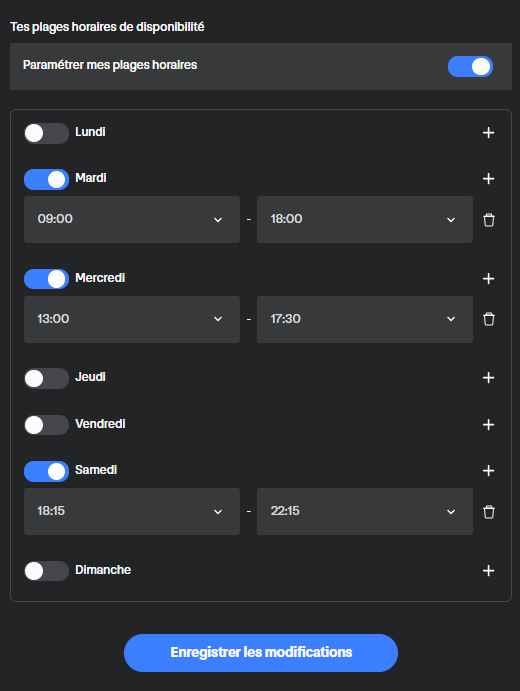Expand Mardi end time 18:00 dropdown
520x691 pixels.
point(365,219)
